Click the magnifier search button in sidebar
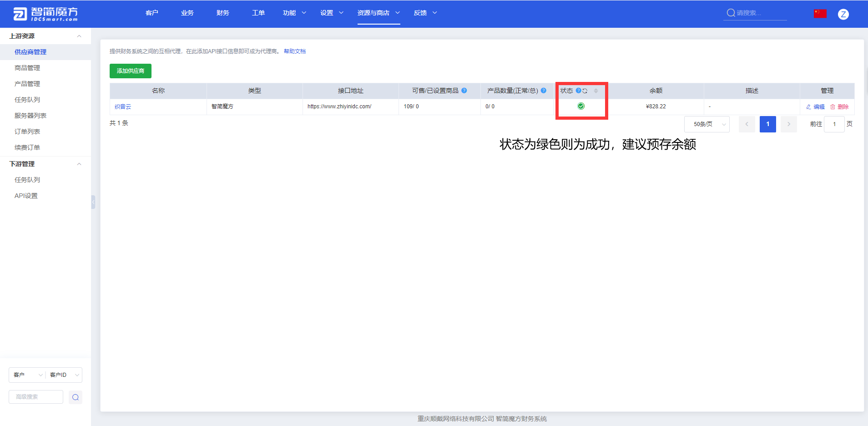868x426 pixels. tap(76, 397)
